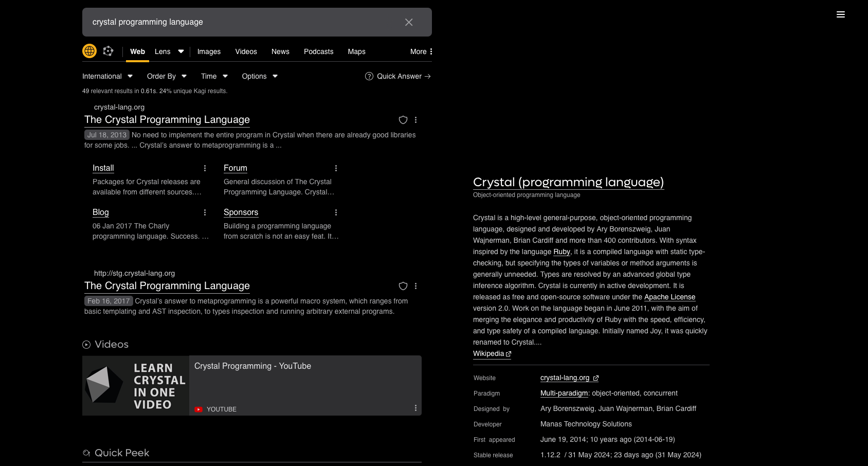868x466 pixels.
Task: Switch to the Images tab
Action: 209,51
